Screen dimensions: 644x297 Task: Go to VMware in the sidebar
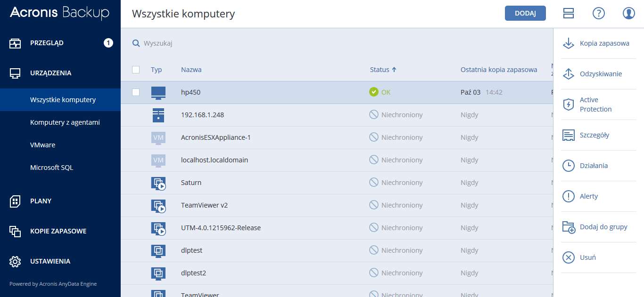click(42, 145)
